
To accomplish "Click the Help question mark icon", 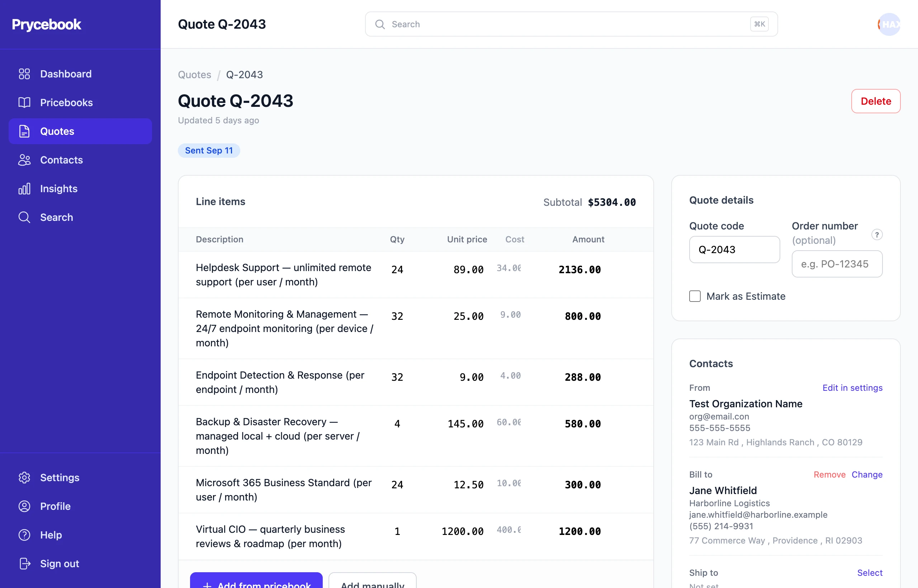I will tap(24, 535).
